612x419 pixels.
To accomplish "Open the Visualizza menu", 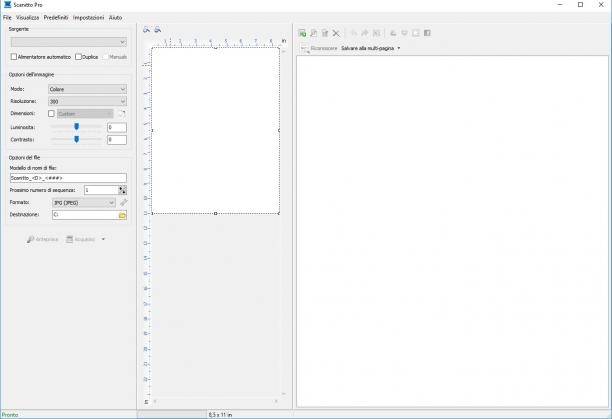I will (27, 18).
